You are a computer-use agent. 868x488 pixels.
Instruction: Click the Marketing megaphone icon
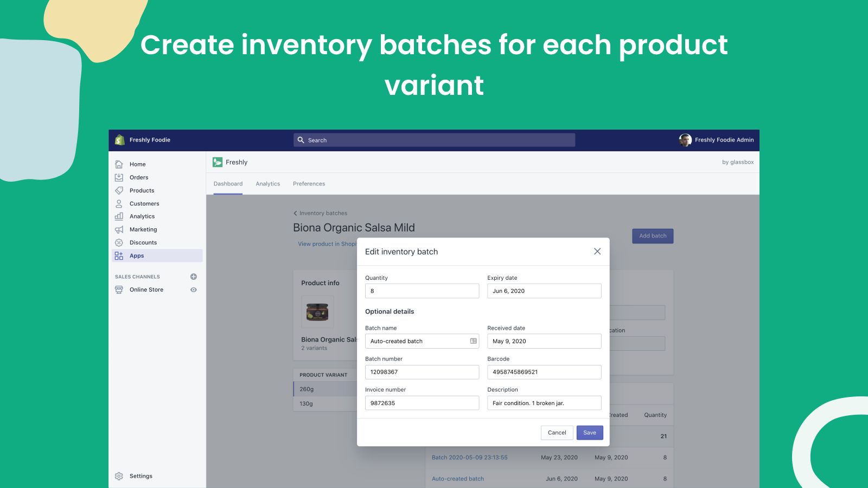[119, 229]
